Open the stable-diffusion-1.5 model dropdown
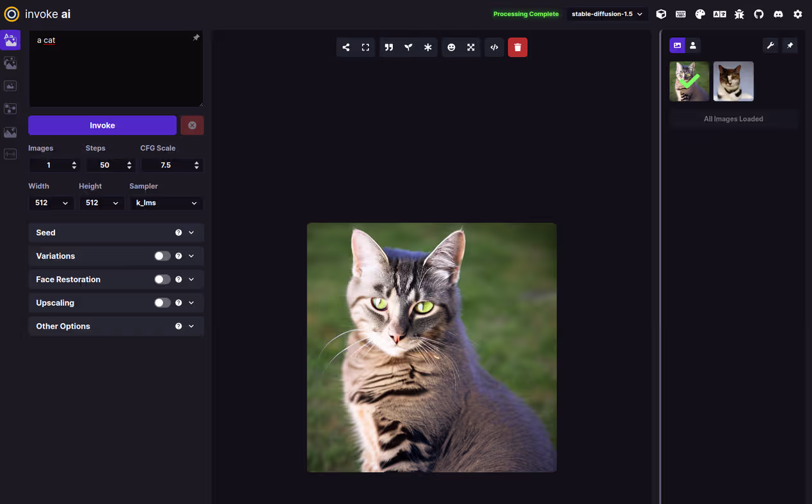This screenshot has height=504, width=812. 607,14
